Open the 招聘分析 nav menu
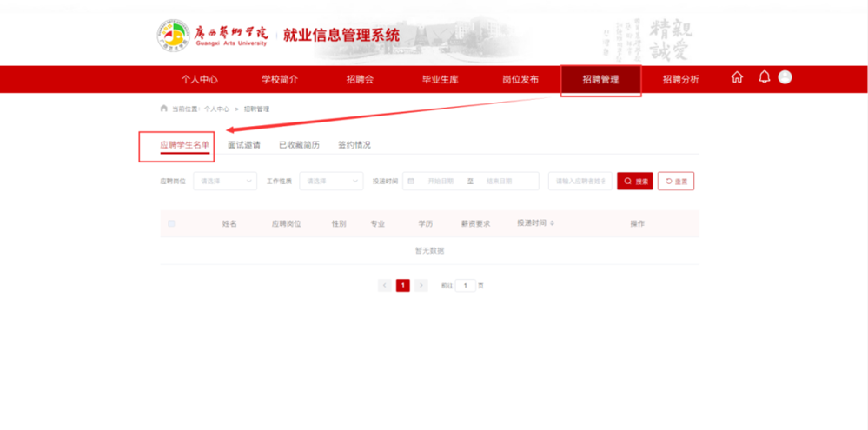Screen dimensions: 868x430 click(x=681, y=79)
